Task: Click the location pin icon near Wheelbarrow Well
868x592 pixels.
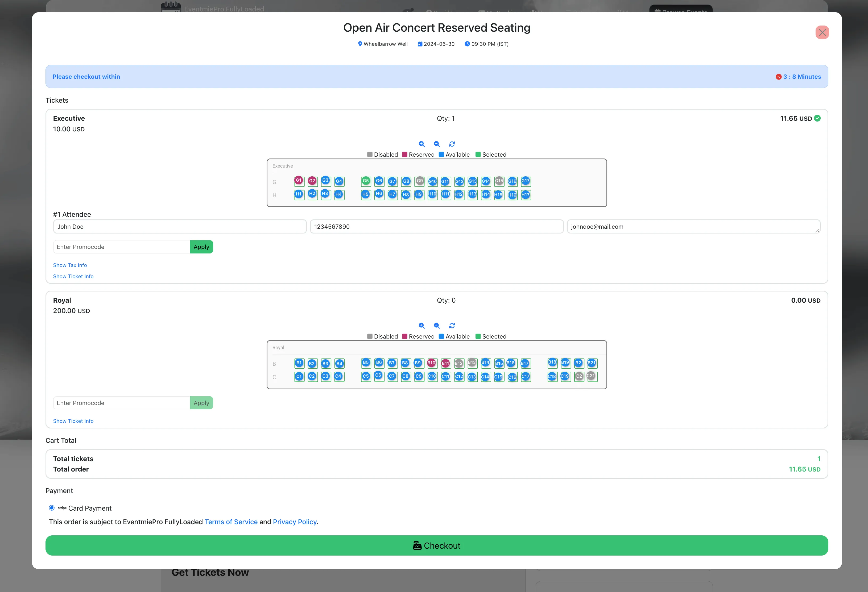Action: pos(360,44)
